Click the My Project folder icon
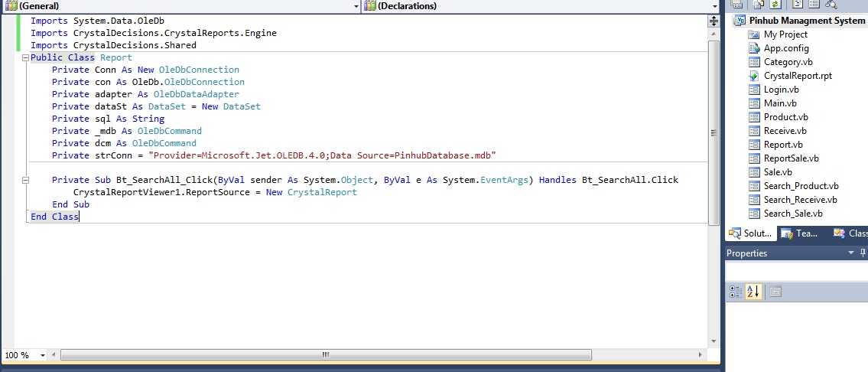 coord(753,34)
